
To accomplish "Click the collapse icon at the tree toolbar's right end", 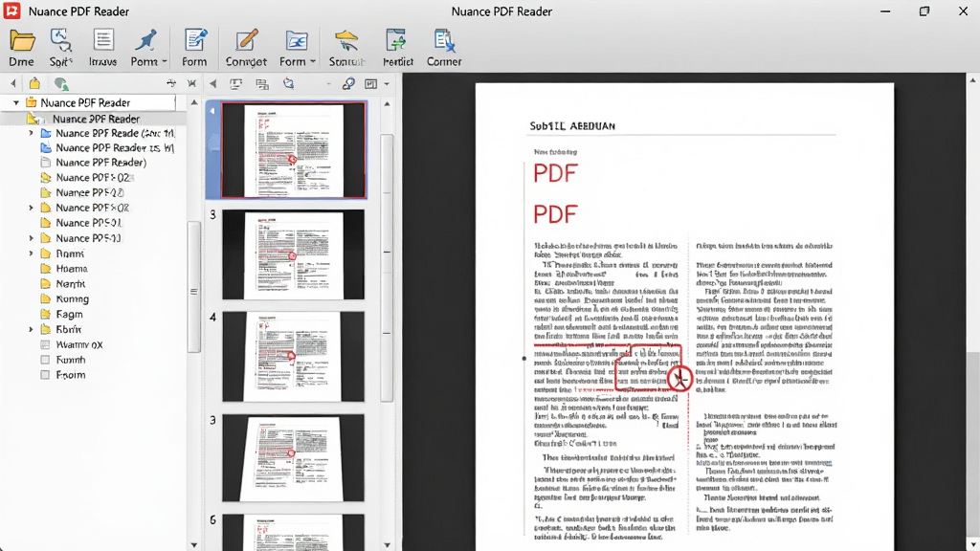I will [191, 83].
